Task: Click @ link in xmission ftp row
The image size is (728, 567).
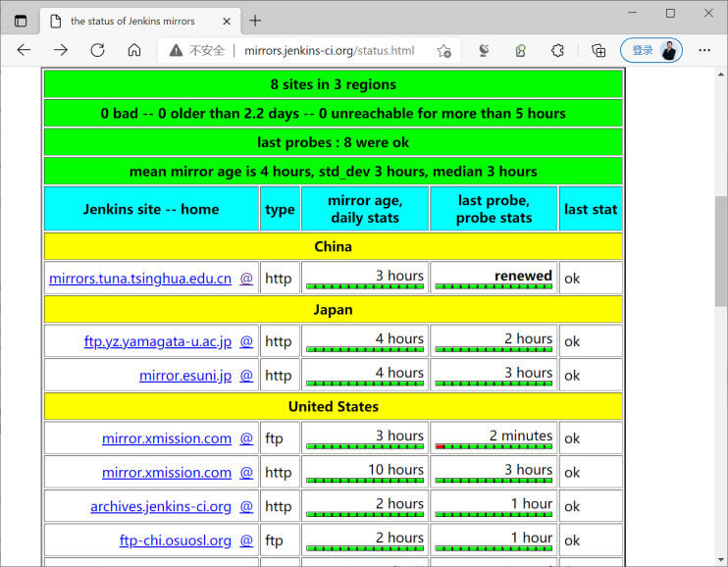Action: [246, 438]
